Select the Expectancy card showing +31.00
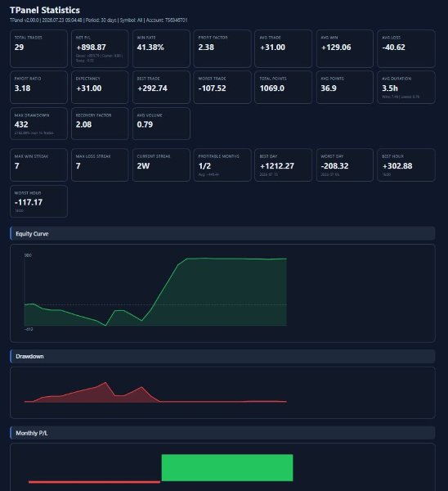Viewport: 448px width, 491px height. point(100,87)
